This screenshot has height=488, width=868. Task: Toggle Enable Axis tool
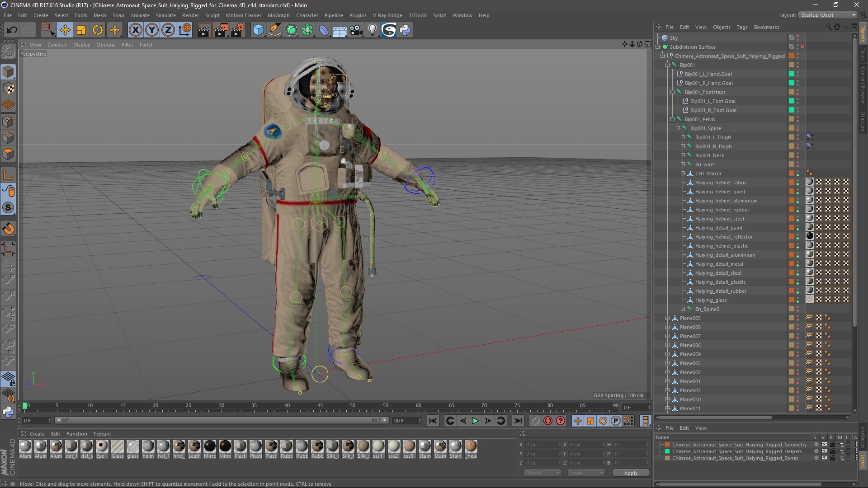click(8, 175)
